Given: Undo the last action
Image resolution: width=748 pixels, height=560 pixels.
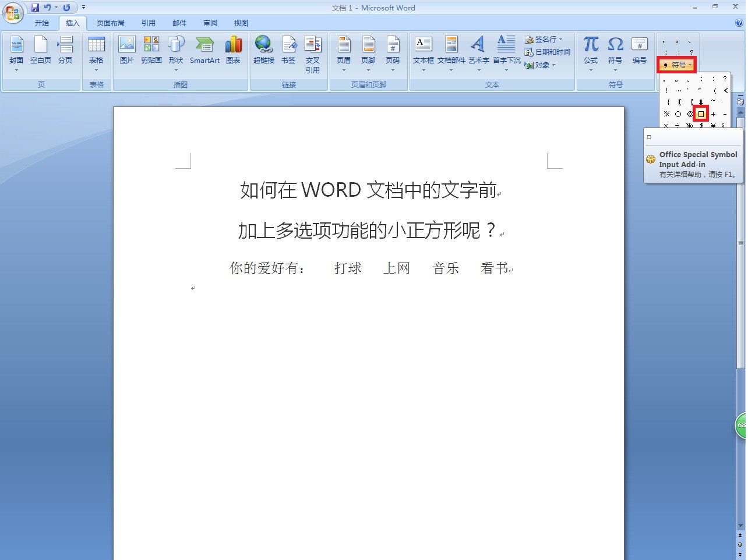Looking at the screenshot, I should point(47,8).
